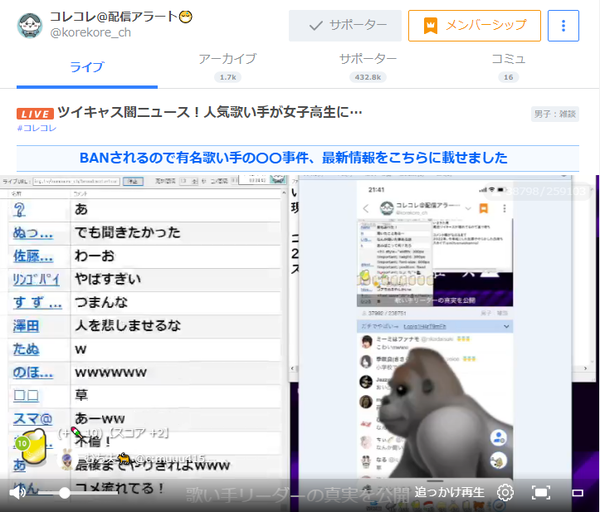Click commenter name ぬつ… in comment list
This screenshot has width=600, height=512.
(x=33, y=233)
